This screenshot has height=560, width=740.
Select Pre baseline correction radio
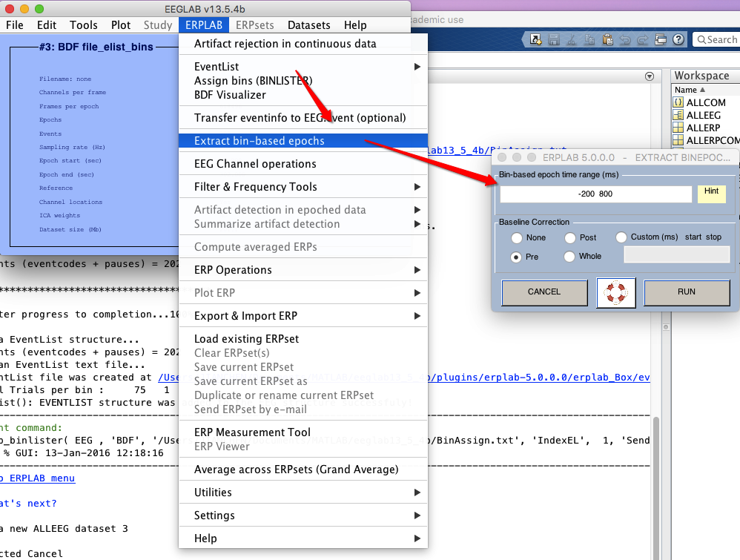(x=516, y=257)
